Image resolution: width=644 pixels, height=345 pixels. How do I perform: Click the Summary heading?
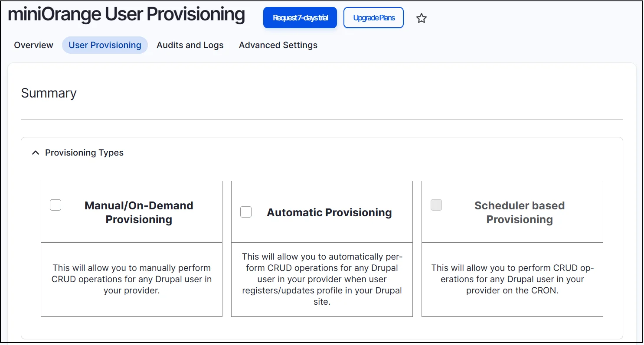49,93
